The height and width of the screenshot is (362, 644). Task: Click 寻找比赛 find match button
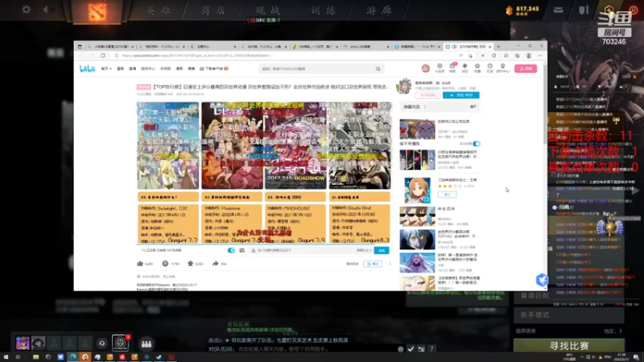coord(569,346)
